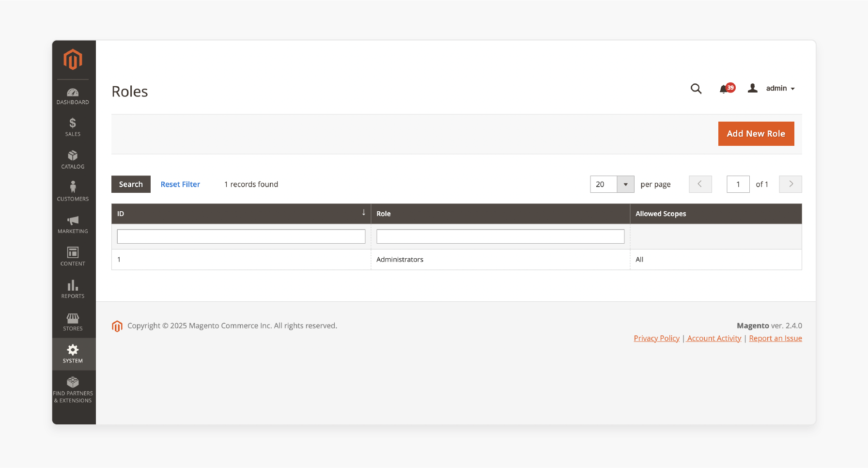This screenshot has width=868, height=468.
Task: Open the Dashboard sidebar menu
Action: tap(73, 96)
